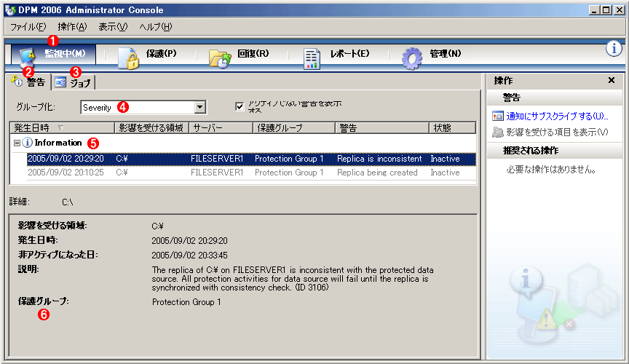Click FILESERVER1 in the selected row

coord(217,159)
